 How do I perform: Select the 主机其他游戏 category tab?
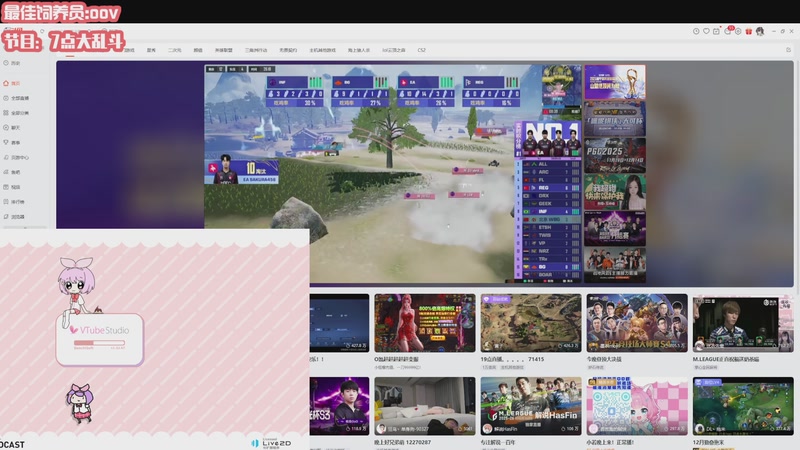pos(322,50)
